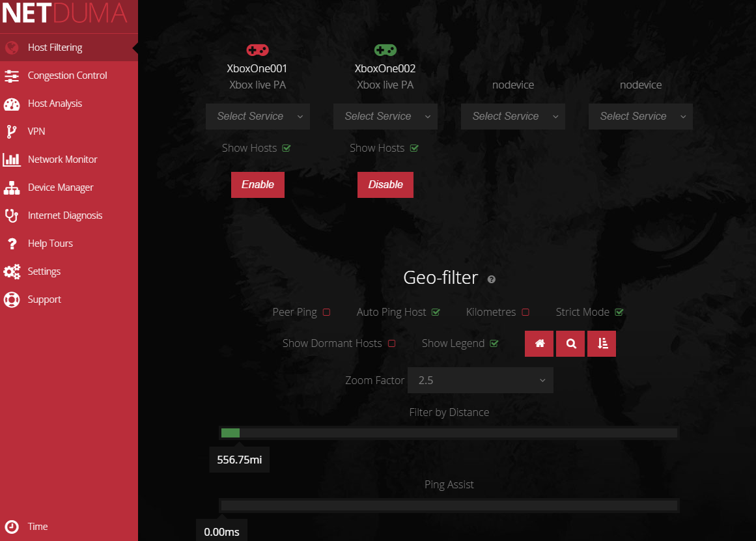Go to Congestion Control

[x=69, y=76]
